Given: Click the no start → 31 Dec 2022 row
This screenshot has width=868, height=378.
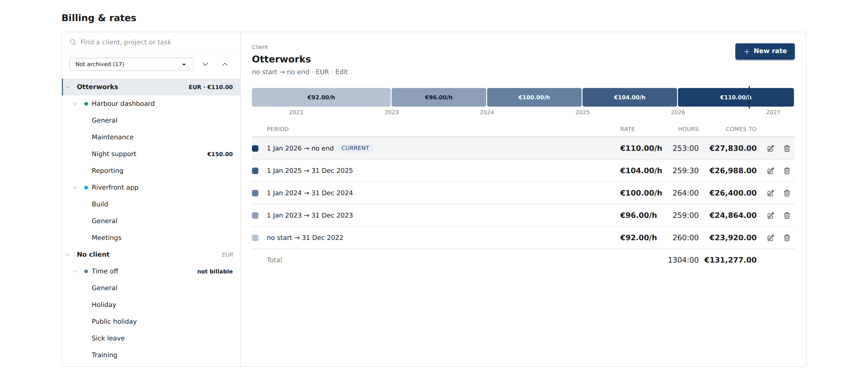Looking at the screenshot, I should point(523,238).
